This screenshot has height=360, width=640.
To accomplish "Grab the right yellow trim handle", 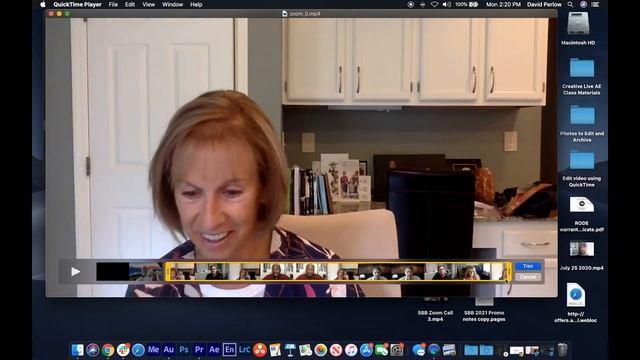I will point(508,271).
